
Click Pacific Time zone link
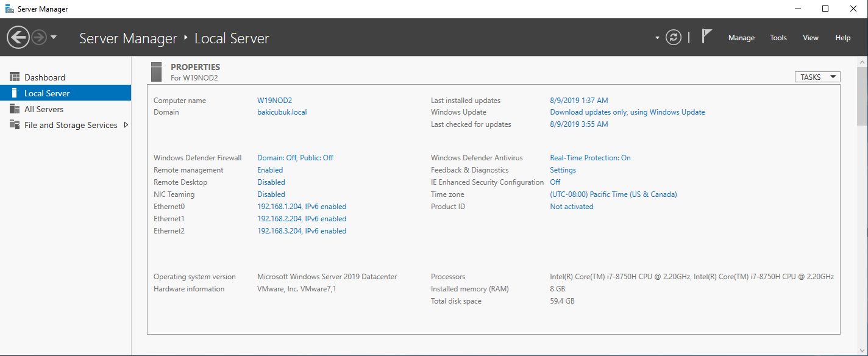tap(613, 194)
